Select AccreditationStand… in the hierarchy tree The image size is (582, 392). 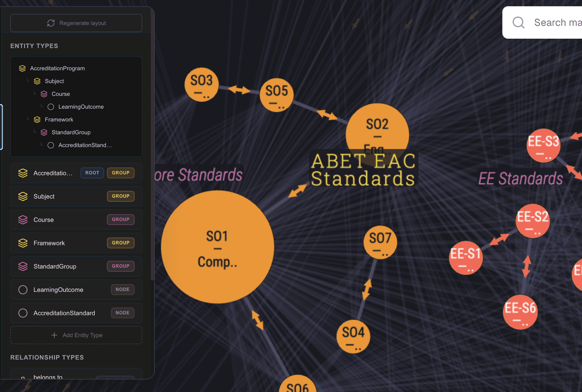[85, 145]
